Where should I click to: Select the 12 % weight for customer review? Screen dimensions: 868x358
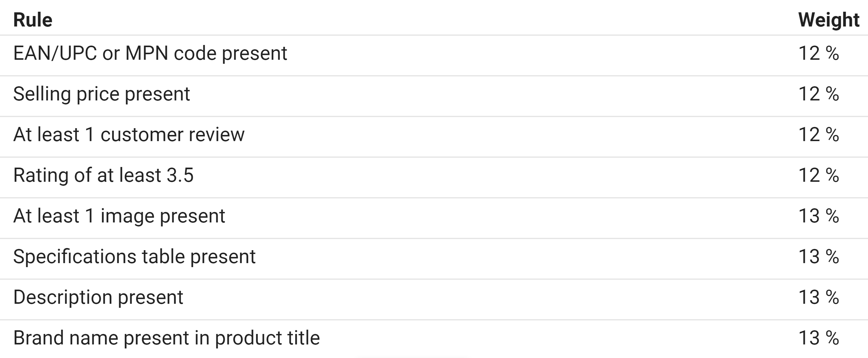[818, 135]
